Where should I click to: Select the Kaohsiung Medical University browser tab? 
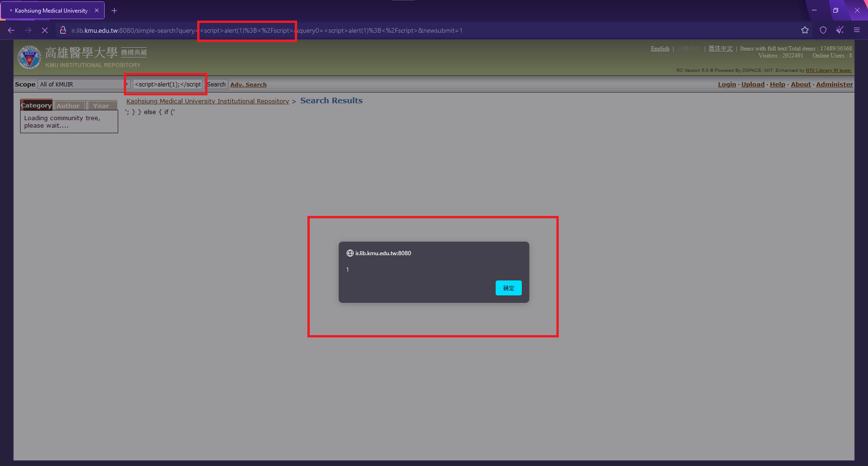(x=52, y=10)
